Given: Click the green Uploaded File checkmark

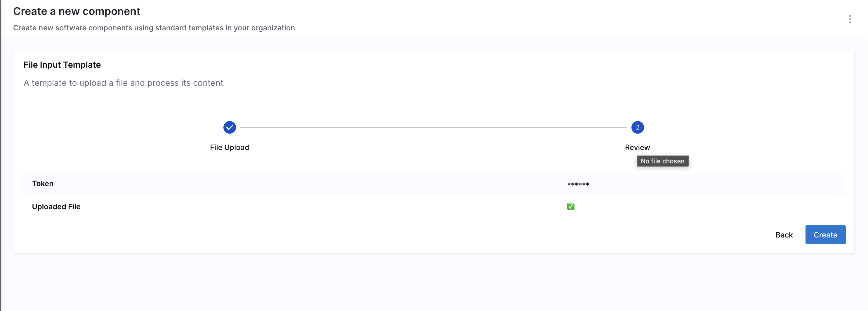Looking at the screenshot, I should pos(570,206).
